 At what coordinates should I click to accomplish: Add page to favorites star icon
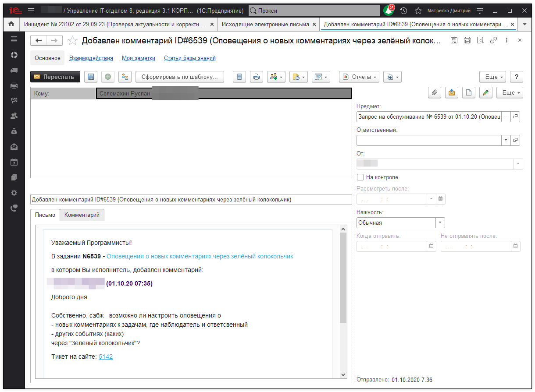tap(73, 41)
